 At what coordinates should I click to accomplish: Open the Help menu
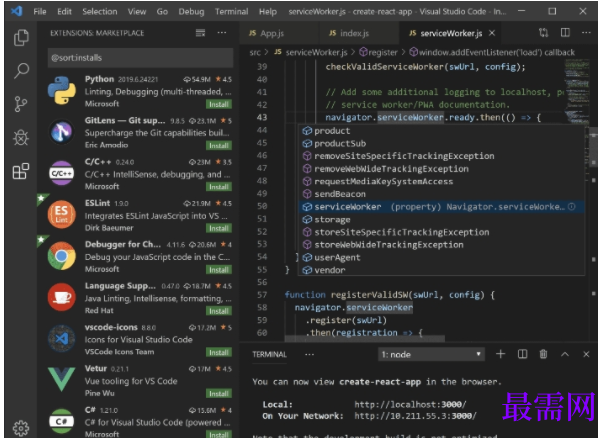coord(268,12)
